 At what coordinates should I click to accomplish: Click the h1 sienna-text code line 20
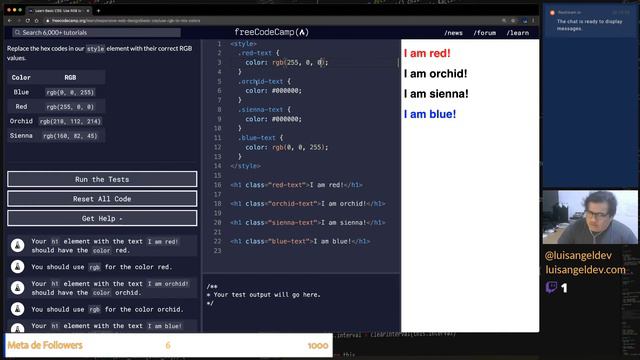click(307, 223)
